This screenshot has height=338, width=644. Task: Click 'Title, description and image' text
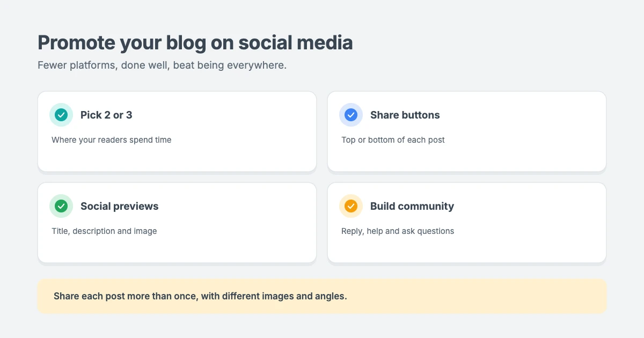point(104,231)
